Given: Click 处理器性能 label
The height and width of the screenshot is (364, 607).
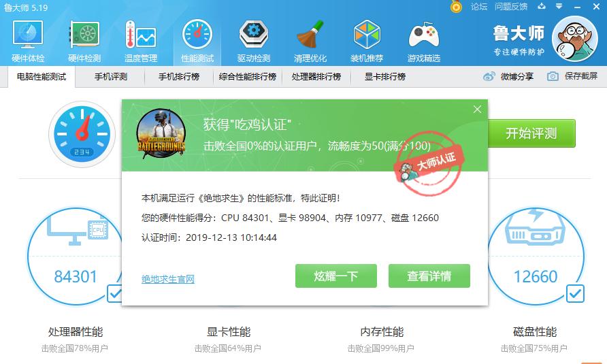Looking at the screenshot, I should [76, 332].
